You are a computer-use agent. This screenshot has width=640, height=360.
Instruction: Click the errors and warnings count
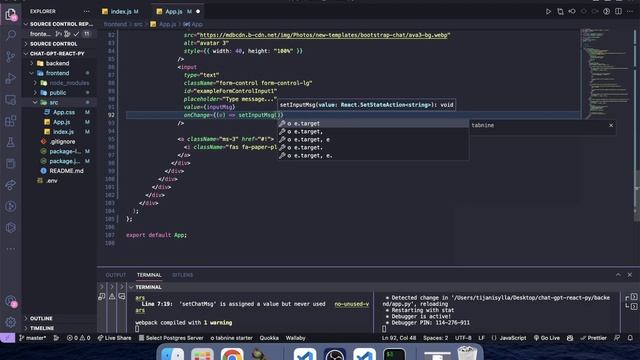pos(78,338)
